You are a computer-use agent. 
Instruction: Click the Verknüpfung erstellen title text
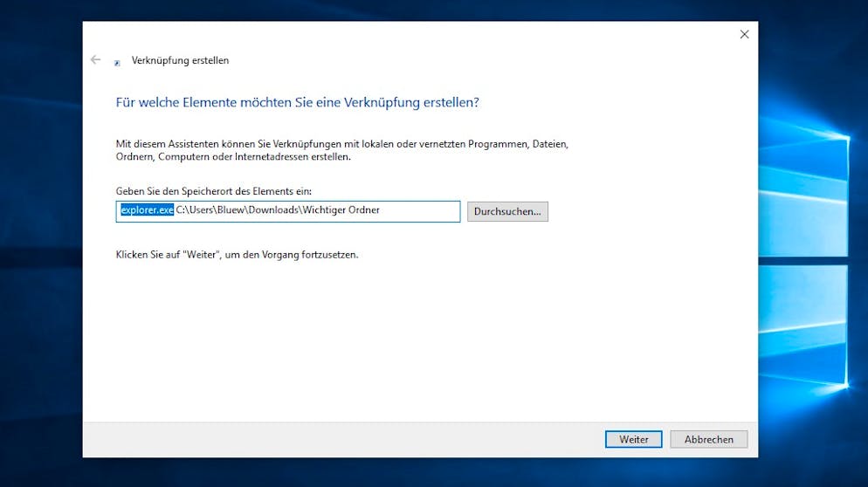180,60
